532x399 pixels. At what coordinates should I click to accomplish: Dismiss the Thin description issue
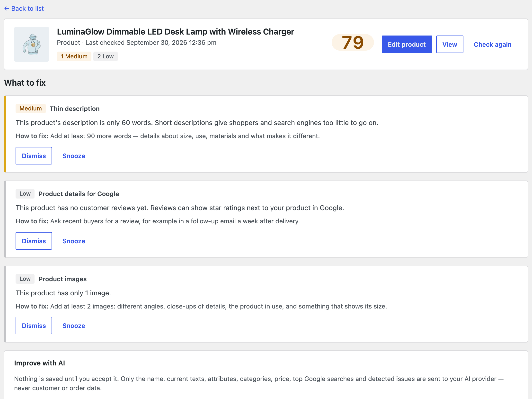(34, 156)
